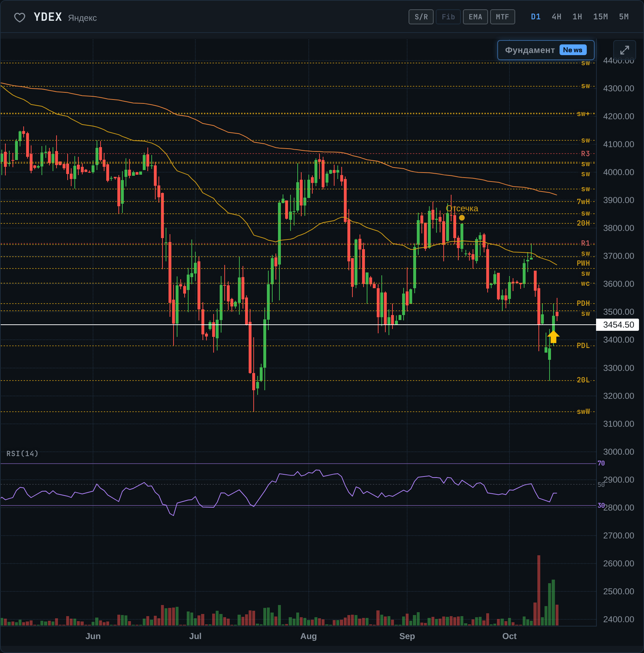Click the YDEX ticker name
Viewport: 644px width, 653px height.
tap(48, 17)
